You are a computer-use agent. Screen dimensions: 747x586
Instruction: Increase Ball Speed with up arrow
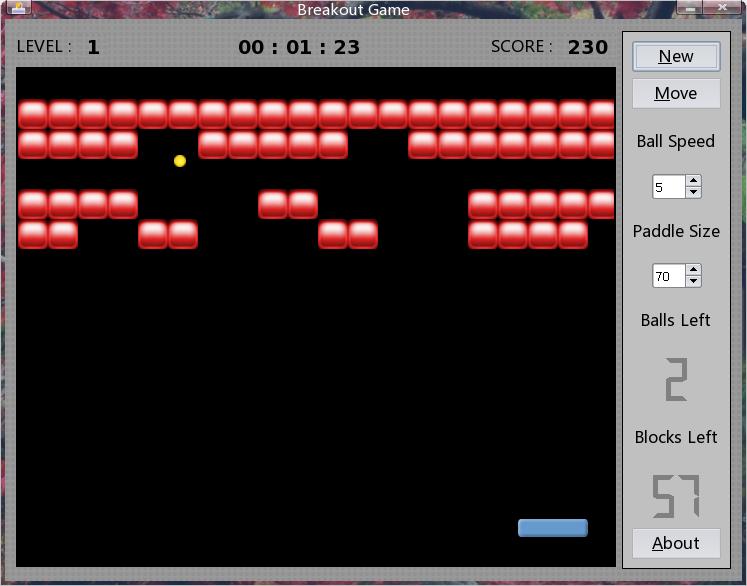[x=694, y=181]
